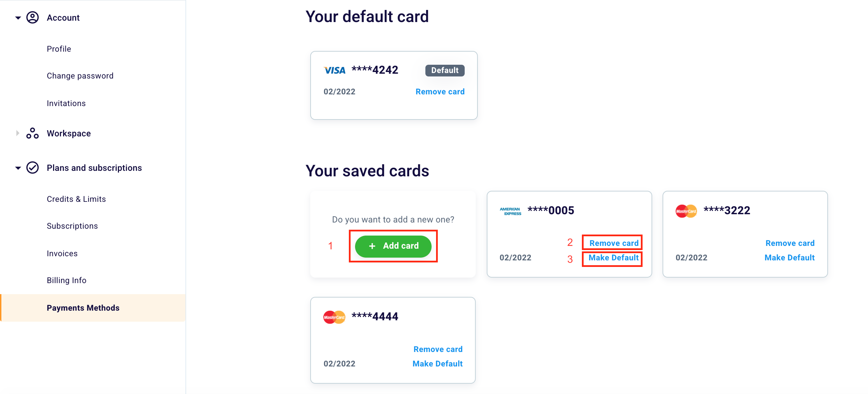The image size is (868, 394).
Task: Open Invitations in the sidebar
Action: coord(66,103)
